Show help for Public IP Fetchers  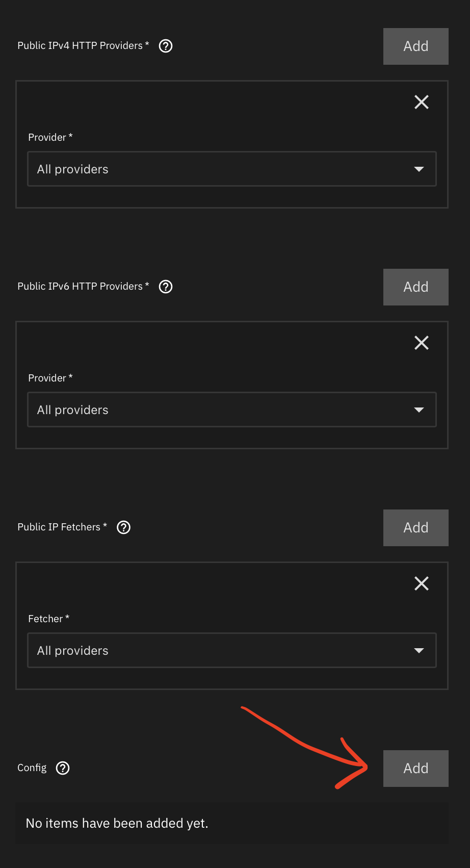124,527
